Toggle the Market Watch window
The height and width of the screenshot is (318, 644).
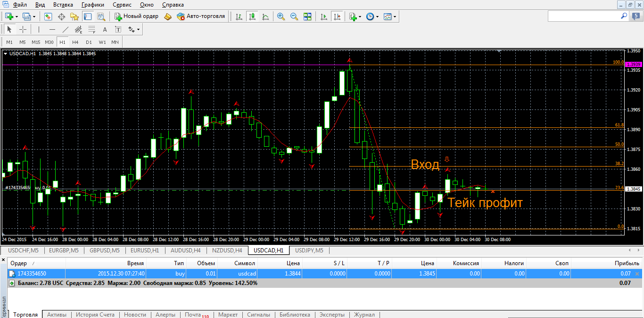[48, 17]
